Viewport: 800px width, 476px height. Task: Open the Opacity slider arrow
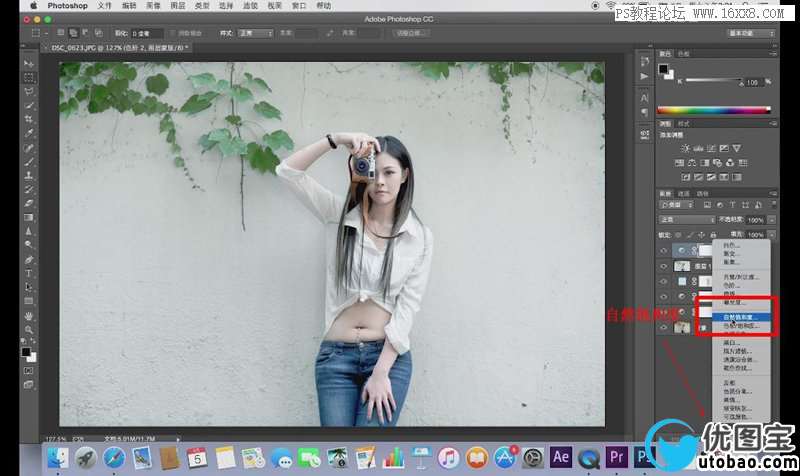pos(771,220)
